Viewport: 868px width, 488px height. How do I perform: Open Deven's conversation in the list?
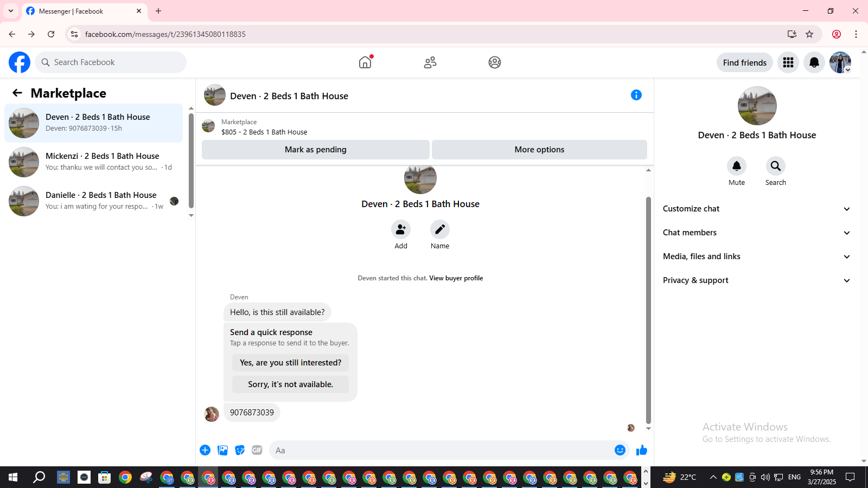pos(94,123)
